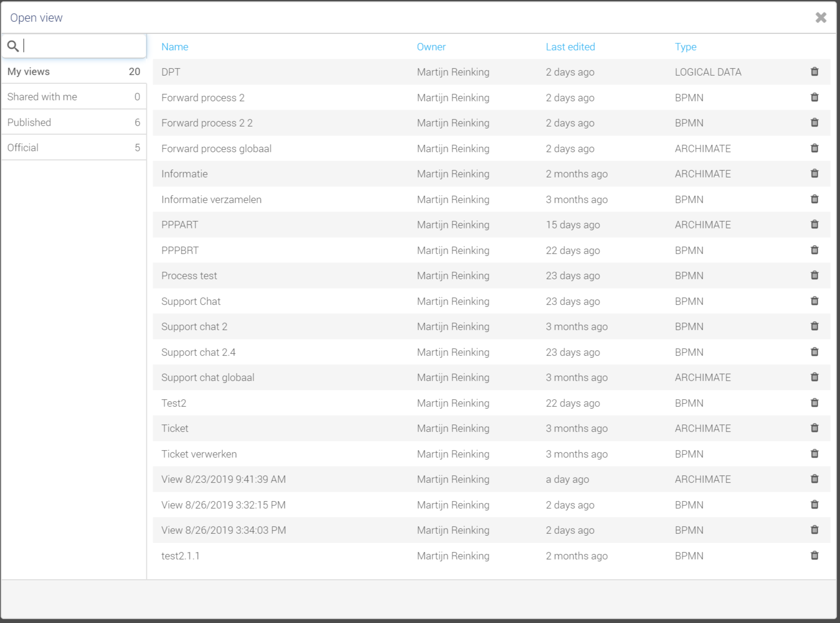Image resolution: width=840 pixels, height=623 pixels.
Task: Open the Support Chat view
Action: [x=190, y=301]
